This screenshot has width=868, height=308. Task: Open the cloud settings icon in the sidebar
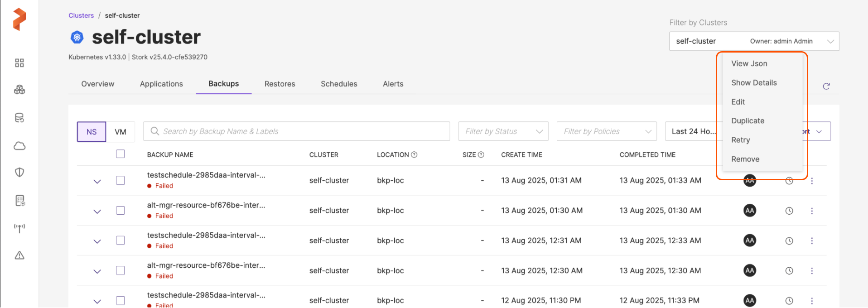[19, 146]
